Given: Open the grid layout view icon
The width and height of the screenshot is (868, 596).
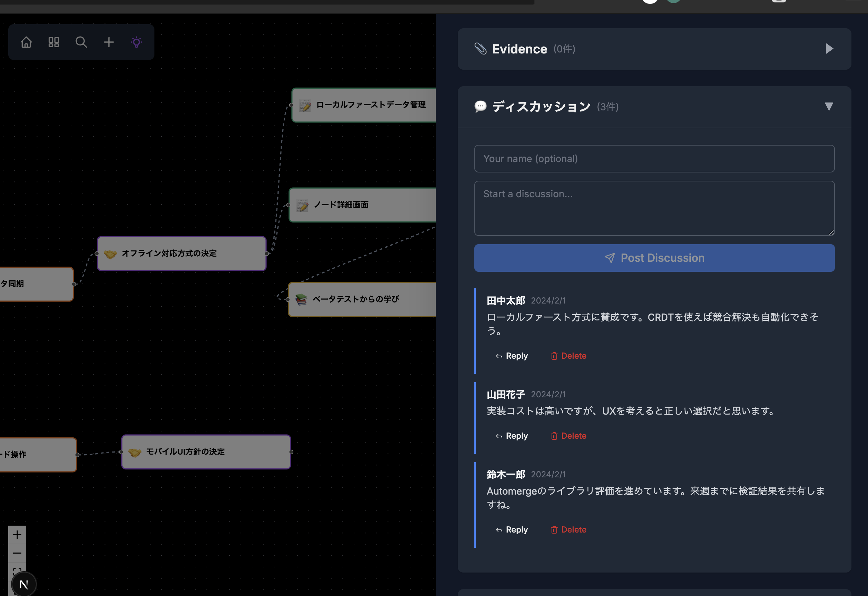Looking at the screenshot, I should tap(53, 42).
